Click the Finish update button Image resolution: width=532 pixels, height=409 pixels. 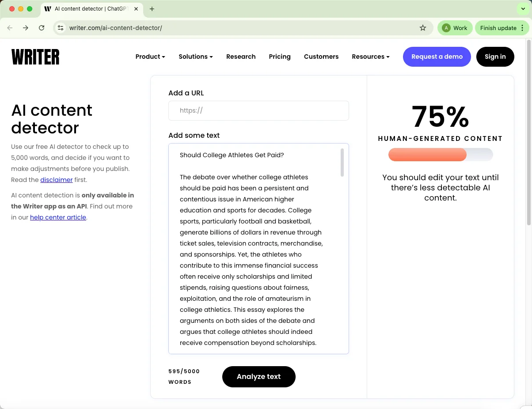(498, 28)
